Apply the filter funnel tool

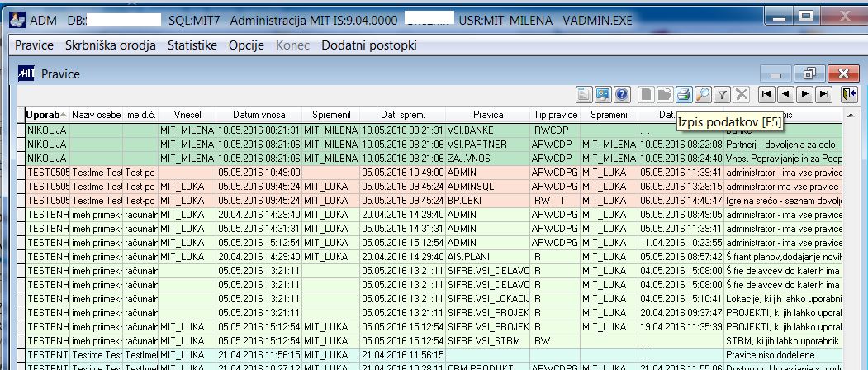(x=721, y=95)
